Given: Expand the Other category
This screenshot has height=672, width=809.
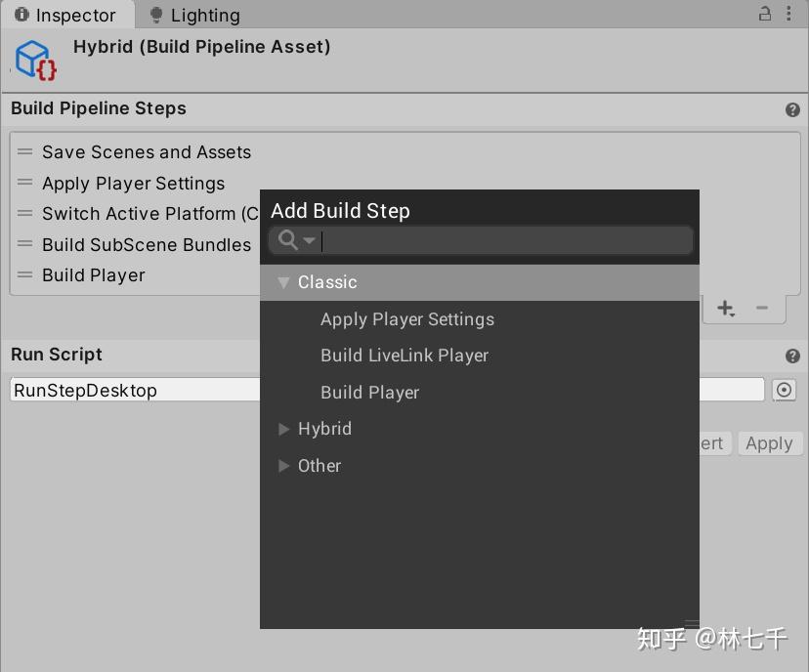Looking at the screenshot, I should point(284,466).
